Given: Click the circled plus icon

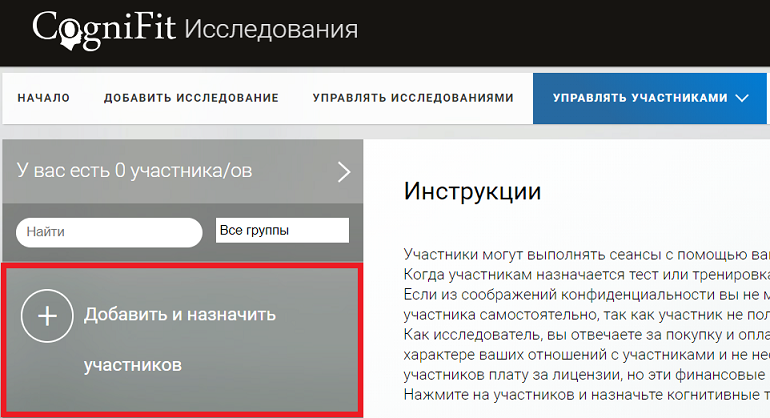Looking at the screenshot, I should coord(48,315).
